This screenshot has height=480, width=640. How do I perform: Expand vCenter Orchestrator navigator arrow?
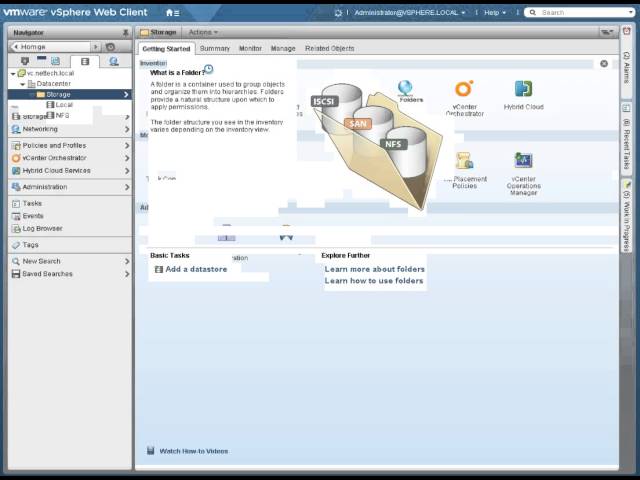coord(127,158)
